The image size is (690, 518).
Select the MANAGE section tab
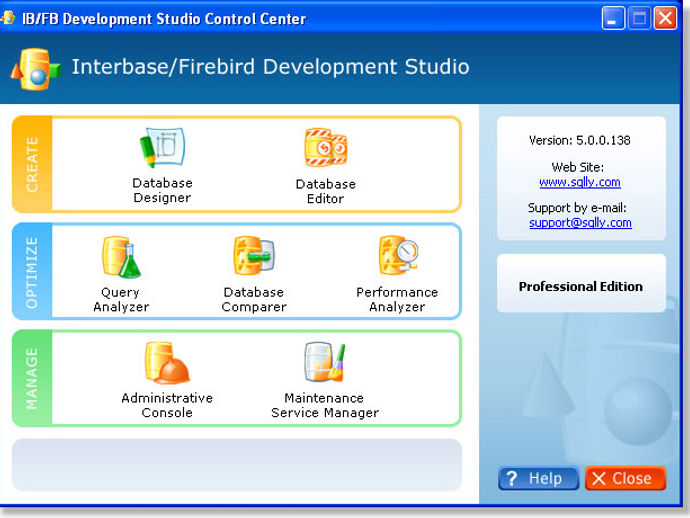click(x=32, y=378)
